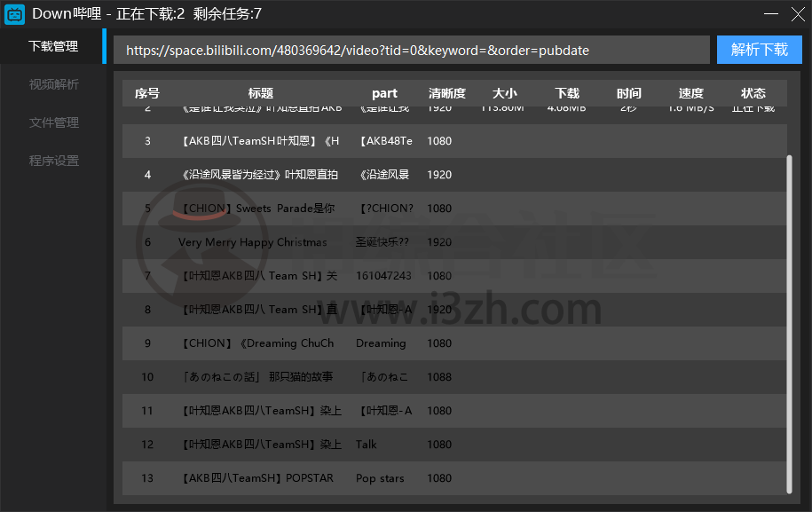
Task: Click the 「あのねこ part cell
Action: (x=383, y=377)
